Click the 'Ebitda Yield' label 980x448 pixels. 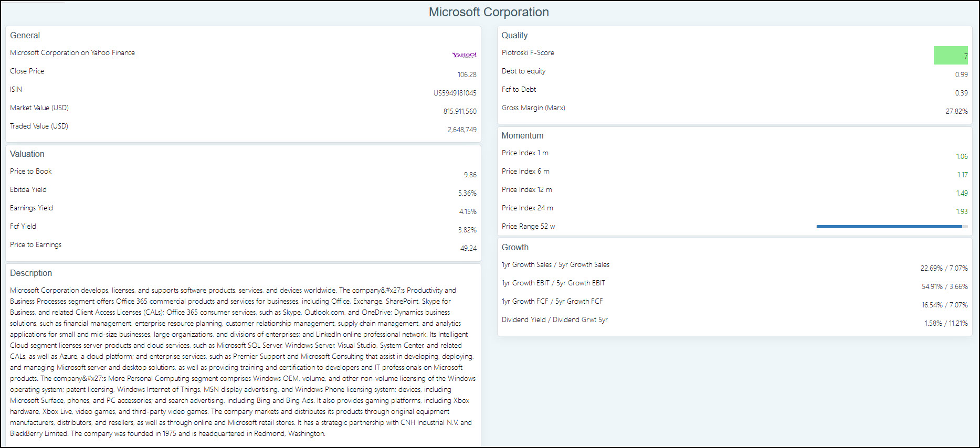click(28, 189)
